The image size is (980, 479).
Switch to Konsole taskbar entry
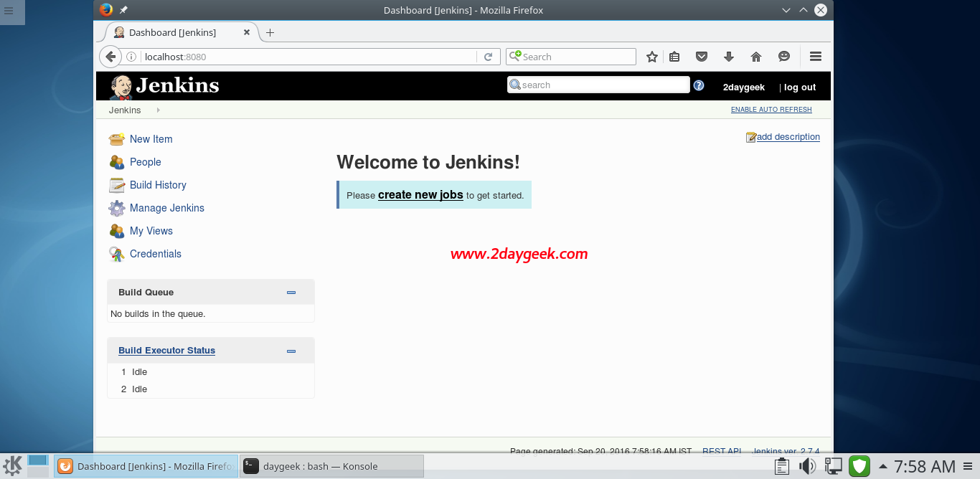(x=331, y=466)
